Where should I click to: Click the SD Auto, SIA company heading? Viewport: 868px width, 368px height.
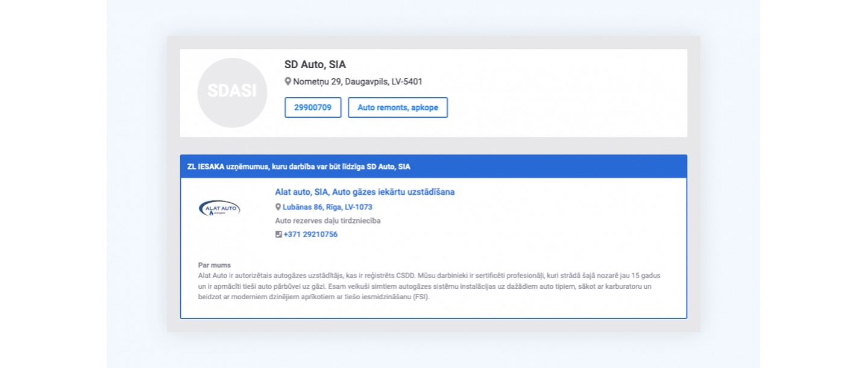click(x=315, y=65)
